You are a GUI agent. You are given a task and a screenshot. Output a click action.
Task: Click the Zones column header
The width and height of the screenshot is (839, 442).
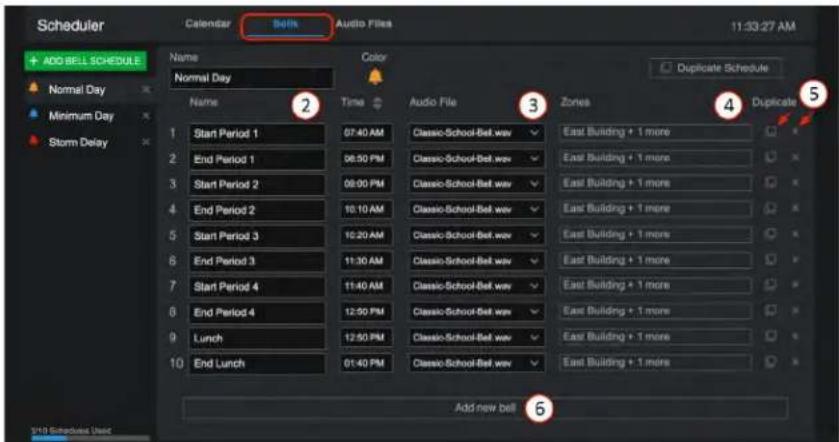pyautogui.click(x=575, y=102)
